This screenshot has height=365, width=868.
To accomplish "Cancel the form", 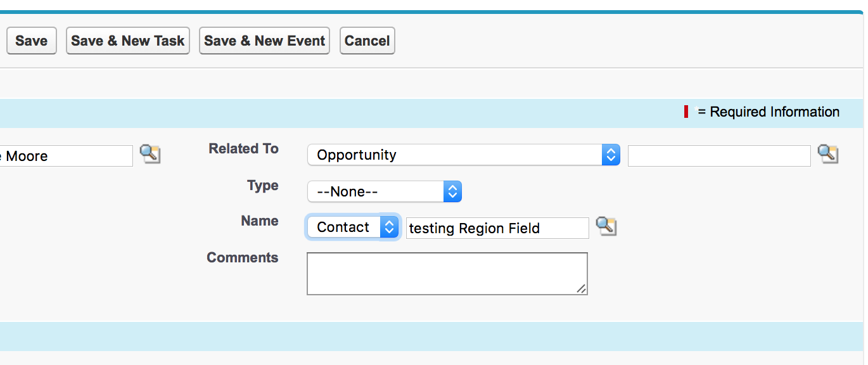I will [367, 41].
